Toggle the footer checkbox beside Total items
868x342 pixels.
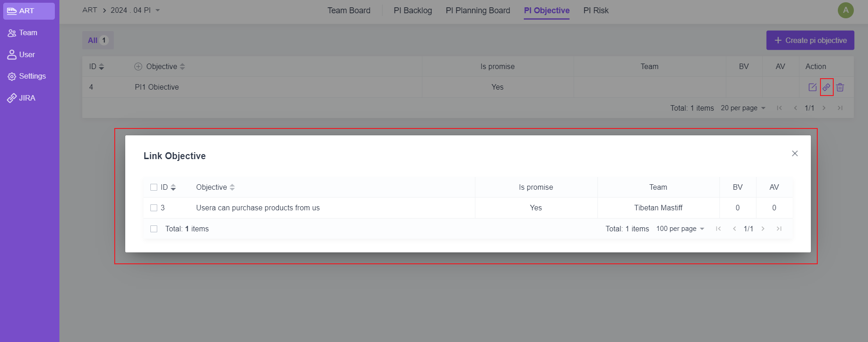(154, 229)
